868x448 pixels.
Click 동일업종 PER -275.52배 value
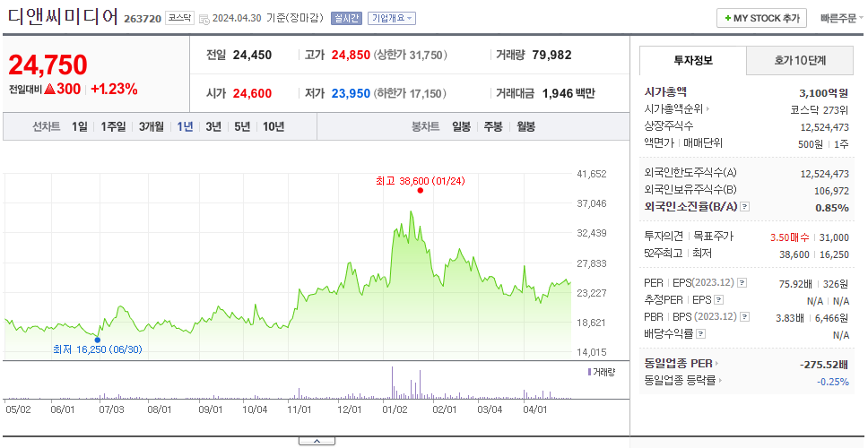click(x=824, y=365)
